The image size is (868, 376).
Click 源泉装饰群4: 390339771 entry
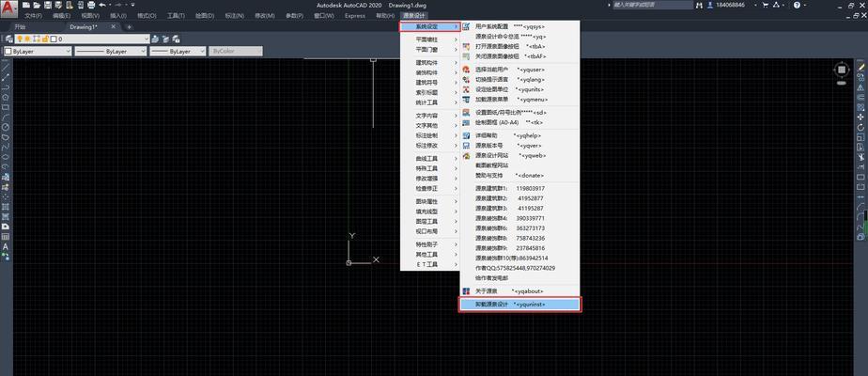[x=509, y=218]
